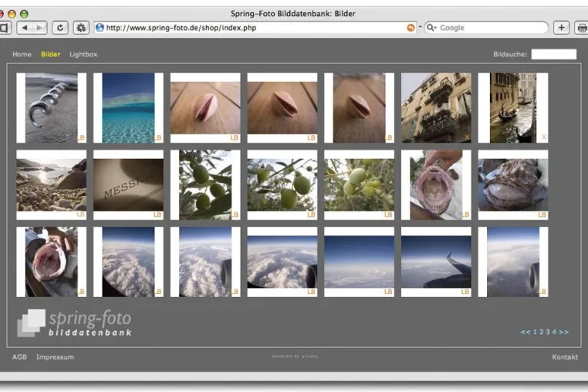Screen dimensions: 588x392
Task: Open the MESSAGE text photo thumbnail
Action: coord(128,184)
